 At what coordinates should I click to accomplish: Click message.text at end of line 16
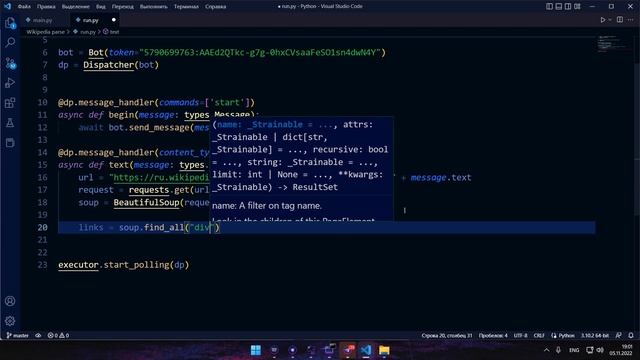click(x=441, y=178)
